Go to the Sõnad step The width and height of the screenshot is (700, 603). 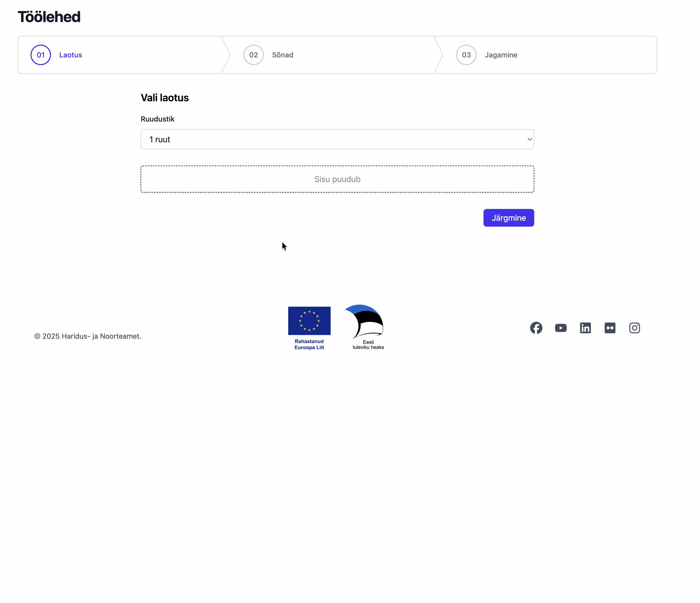(282, 55)
